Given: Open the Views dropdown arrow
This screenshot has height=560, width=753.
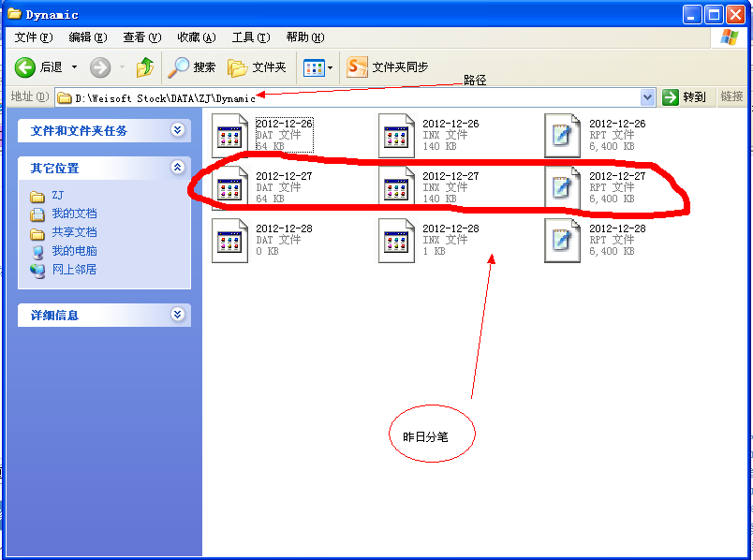Looking at the screenshot, I should point(331,67).
